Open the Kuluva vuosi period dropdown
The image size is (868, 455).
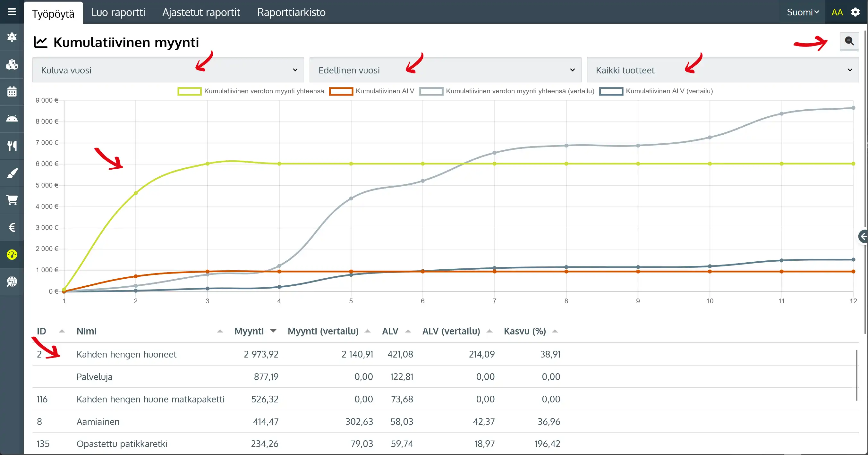pyautogui.click(x=168, y=70)
